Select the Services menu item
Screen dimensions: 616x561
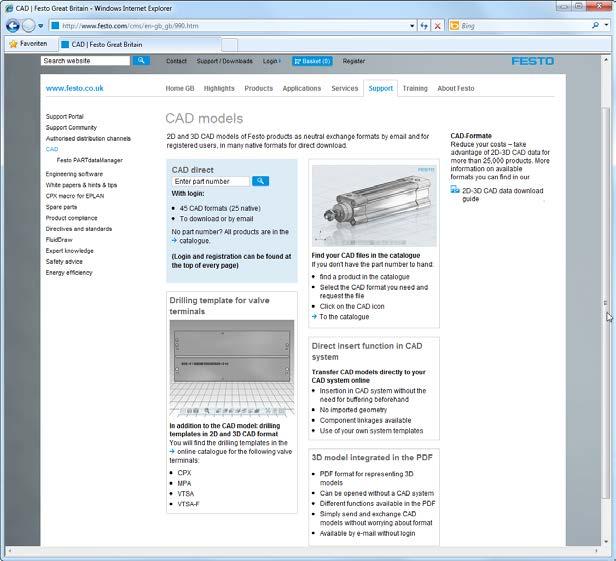pos(345,88)
